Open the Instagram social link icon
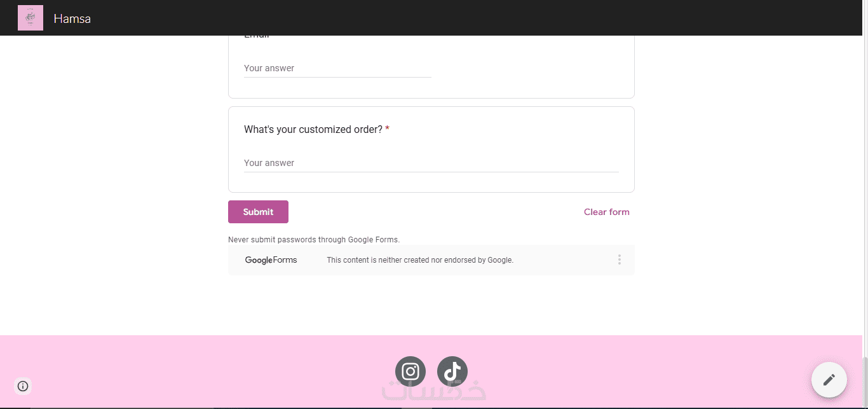 click(410, 371)
